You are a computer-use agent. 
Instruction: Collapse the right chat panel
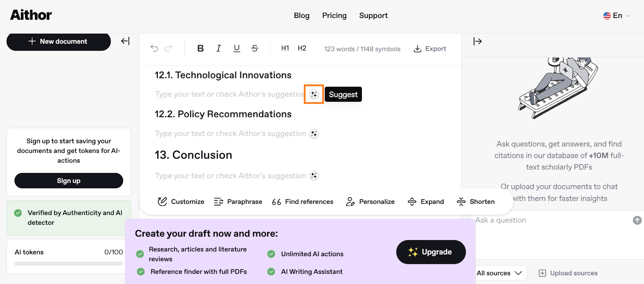[x=477, y=41]
